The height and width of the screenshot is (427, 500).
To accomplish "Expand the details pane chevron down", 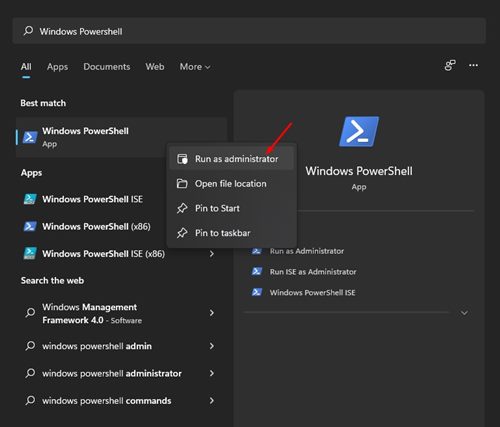I will pos(464,313).
